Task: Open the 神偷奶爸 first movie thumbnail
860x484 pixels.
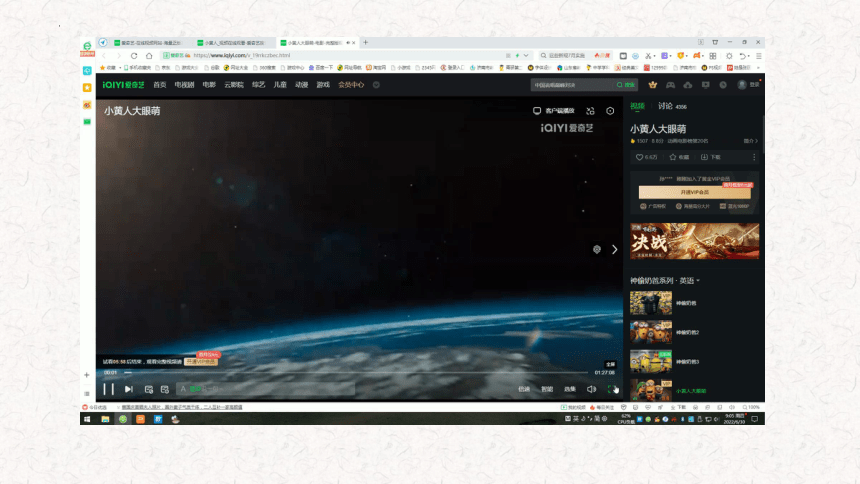Action: pyautogui.click(x=651, y=303)
